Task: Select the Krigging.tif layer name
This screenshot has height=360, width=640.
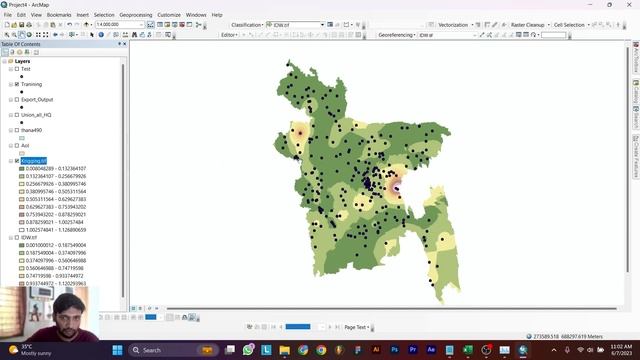Action: (x=34, y=161)
